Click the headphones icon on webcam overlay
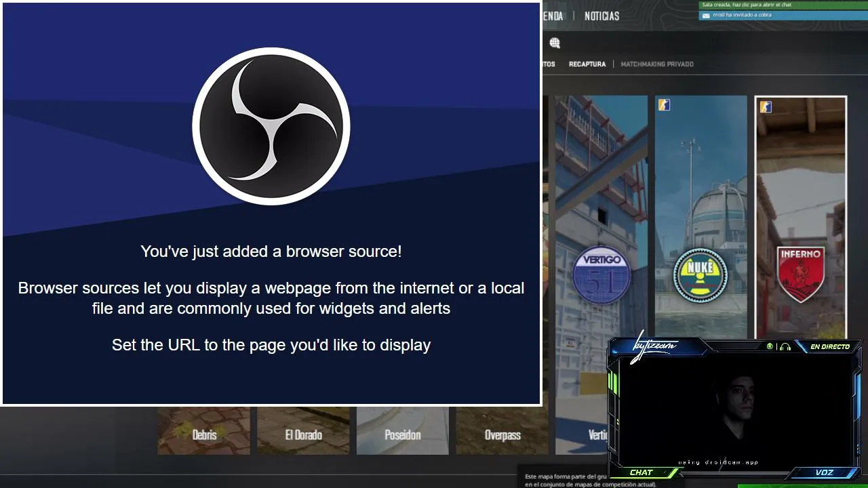Screen dimensions: 868x488 [785, 347]
